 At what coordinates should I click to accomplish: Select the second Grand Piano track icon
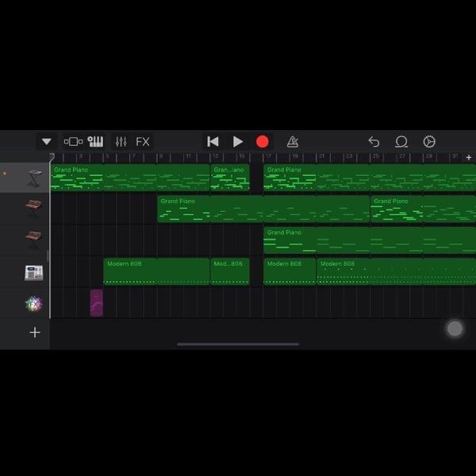[x=33, y=240]
